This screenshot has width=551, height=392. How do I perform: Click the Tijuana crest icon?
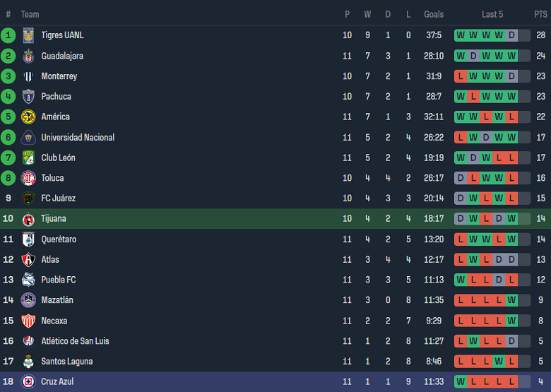[x=28, y=219]
